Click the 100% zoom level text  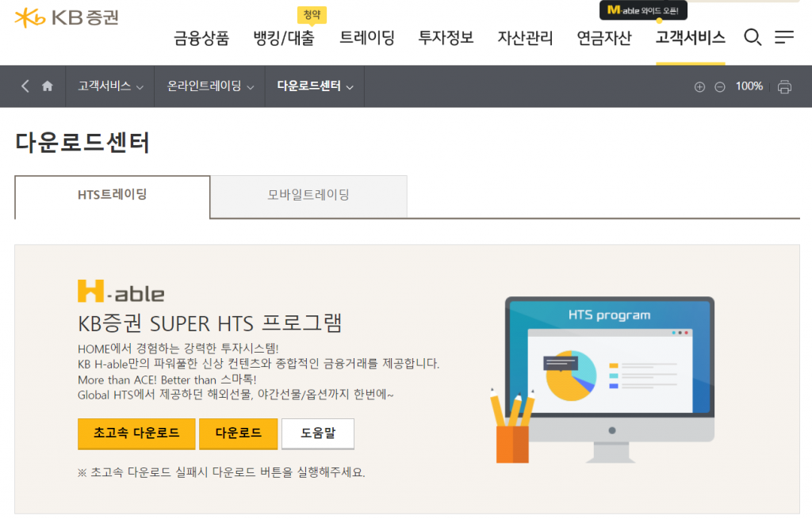tap(749, 86)
